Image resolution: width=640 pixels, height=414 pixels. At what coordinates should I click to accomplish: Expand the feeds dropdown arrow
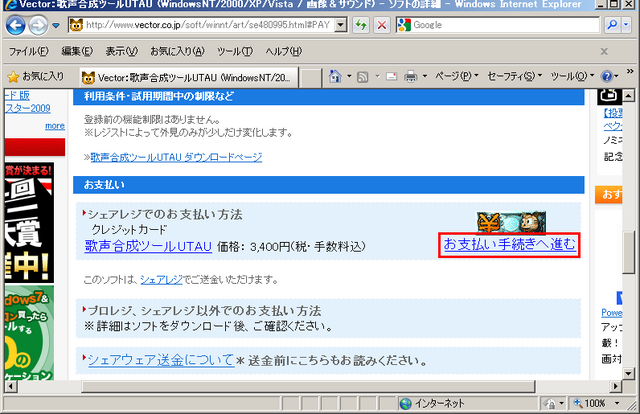point(377,76)
